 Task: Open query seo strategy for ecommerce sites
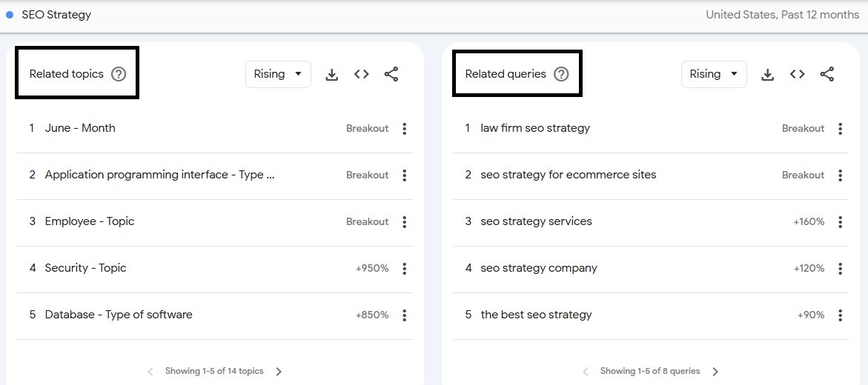click(x=569, y=175)
